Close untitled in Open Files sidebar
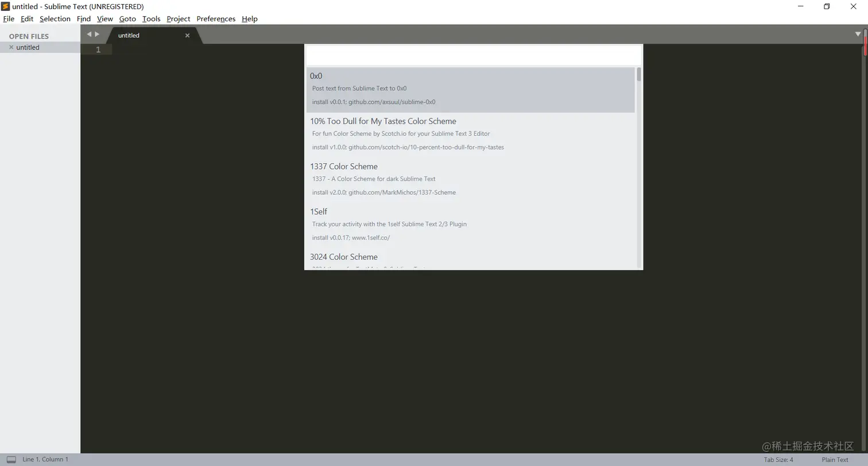 click(x=11, y=47)
